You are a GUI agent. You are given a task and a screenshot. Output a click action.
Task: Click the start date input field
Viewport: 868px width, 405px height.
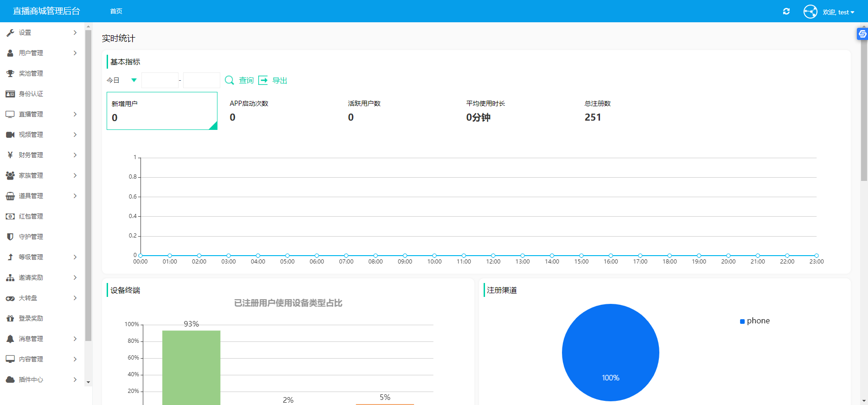tap(160, 80)
